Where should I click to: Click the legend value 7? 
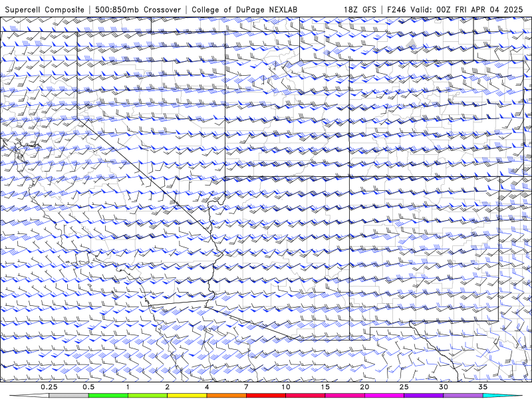click(x=246, y=387)
